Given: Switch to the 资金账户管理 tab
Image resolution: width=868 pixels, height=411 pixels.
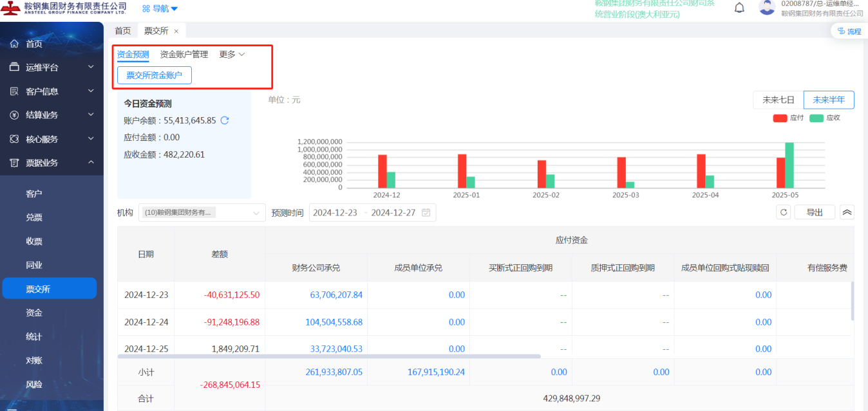Looking at the screenshot, I should pyautogui.click(x=184, y=55).
